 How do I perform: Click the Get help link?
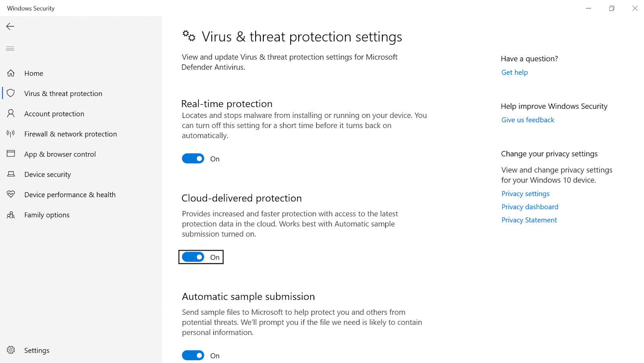click(x=514, y=72)
